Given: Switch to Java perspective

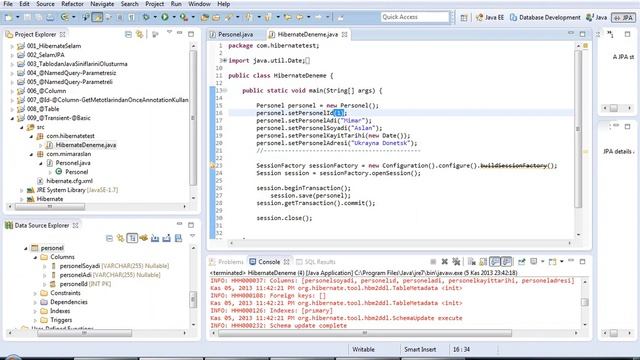Looking at the screenshot, I should click(596, 18).
